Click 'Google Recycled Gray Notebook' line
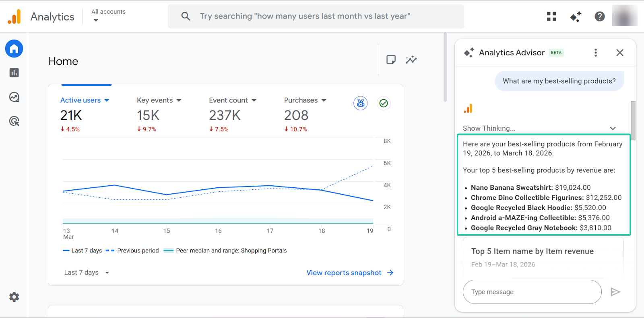644x318 pixels. pos(541,228)
